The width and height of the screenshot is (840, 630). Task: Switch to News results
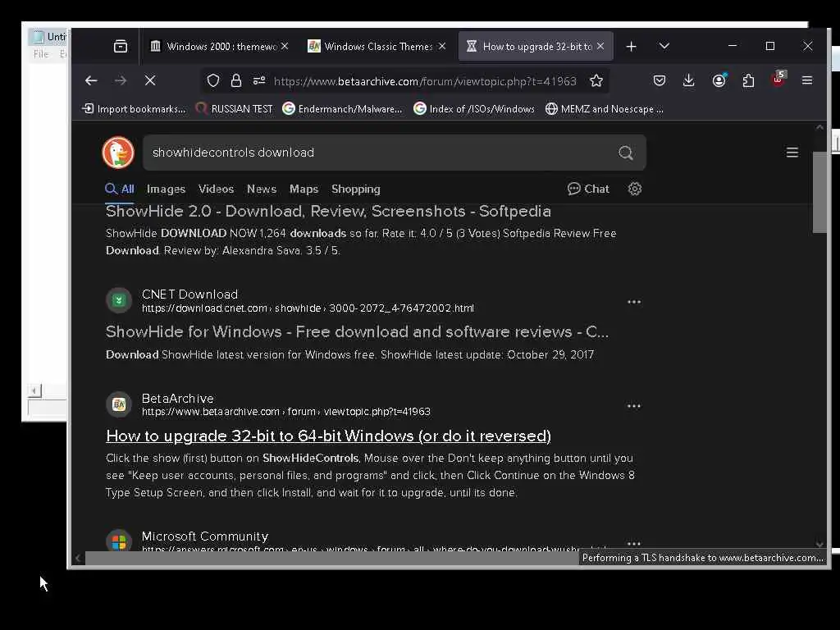(262, 189)
